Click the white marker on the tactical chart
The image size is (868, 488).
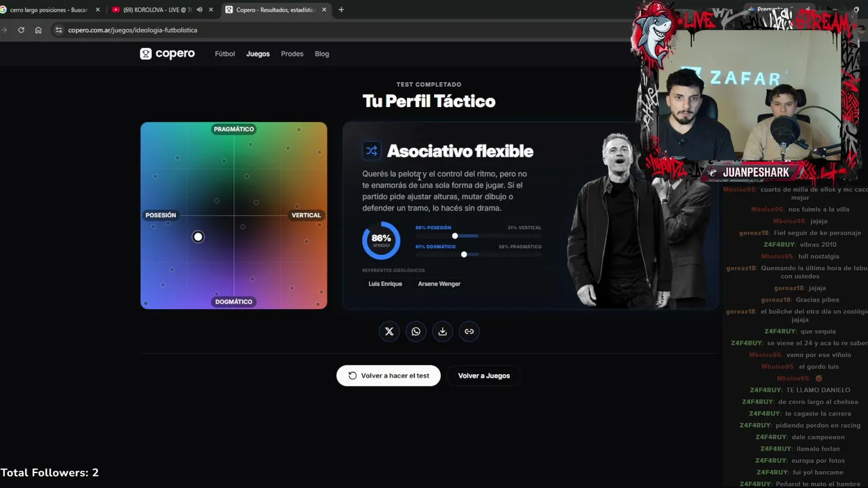tap(198, 237)
